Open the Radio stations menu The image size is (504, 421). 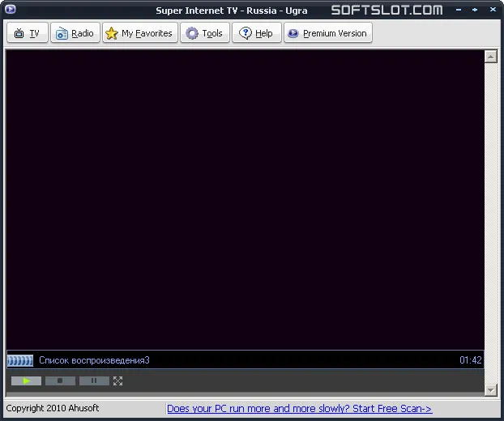75,32
